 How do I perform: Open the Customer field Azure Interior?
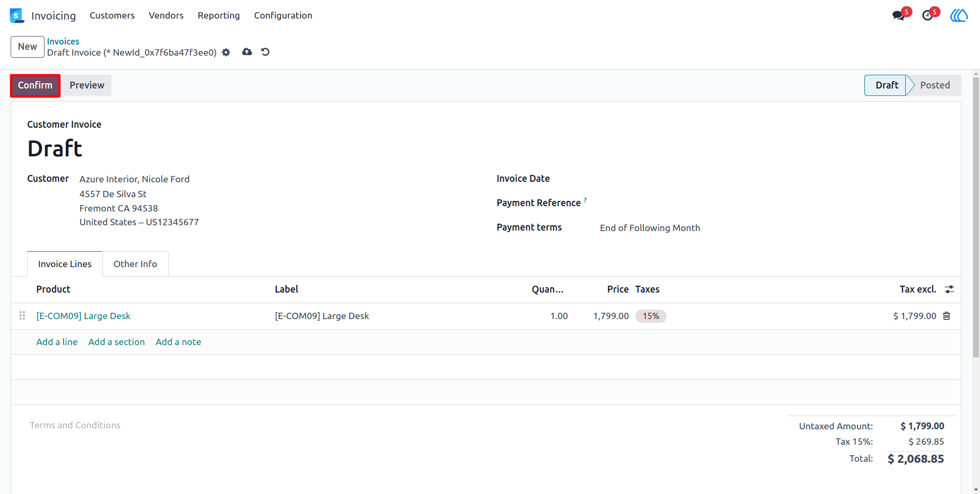[x=134, y=179]
